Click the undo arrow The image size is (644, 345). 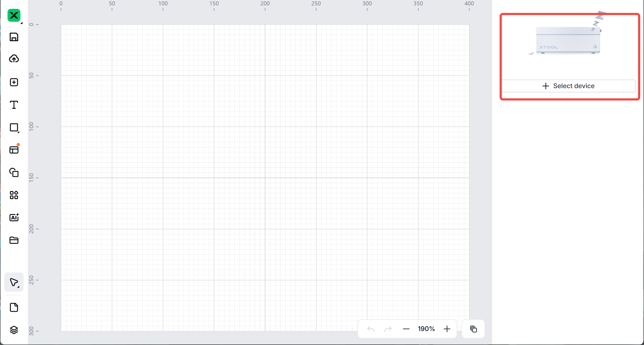click(x=371, y=329)
